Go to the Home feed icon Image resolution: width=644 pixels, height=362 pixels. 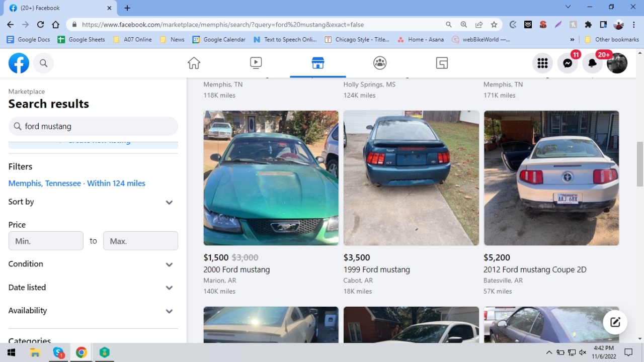(194, 63)
